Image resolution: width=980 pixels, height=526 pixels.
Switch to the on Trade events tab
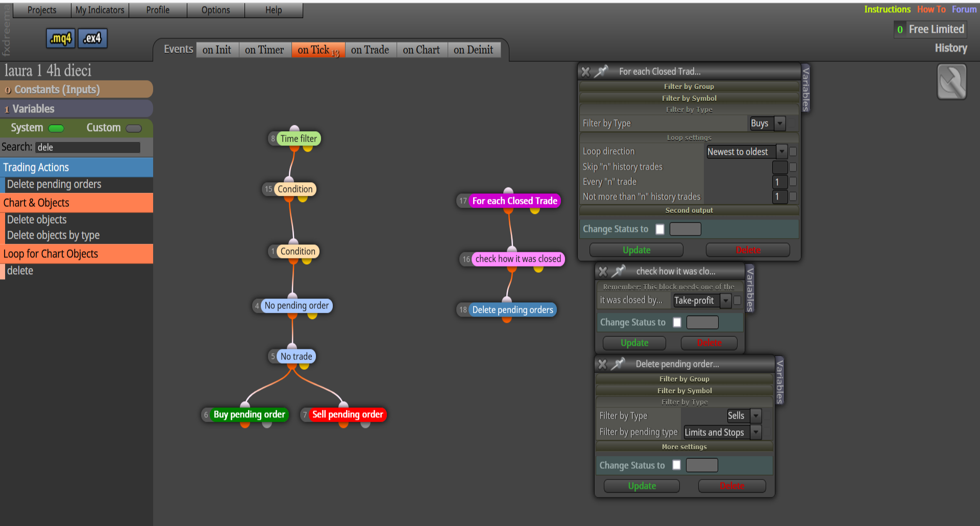click(370, 50)
